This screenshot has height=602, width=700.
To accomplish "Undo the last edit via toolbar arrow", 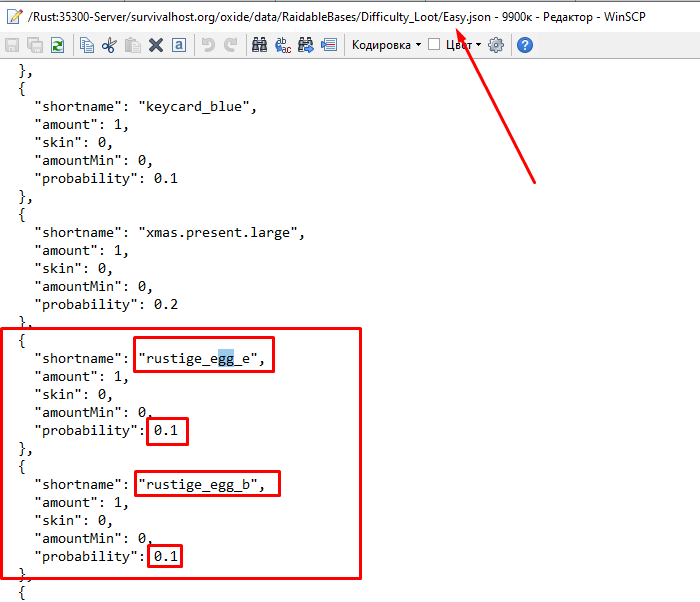I will pyautogui.click(x=208, y=45).
